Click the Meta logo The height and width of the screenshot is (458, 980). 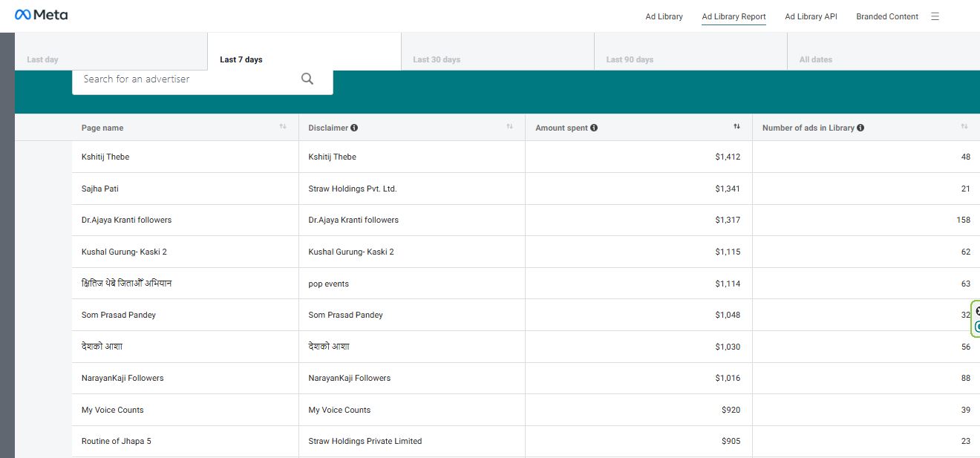pyautogui.click(x=41, y=15)
